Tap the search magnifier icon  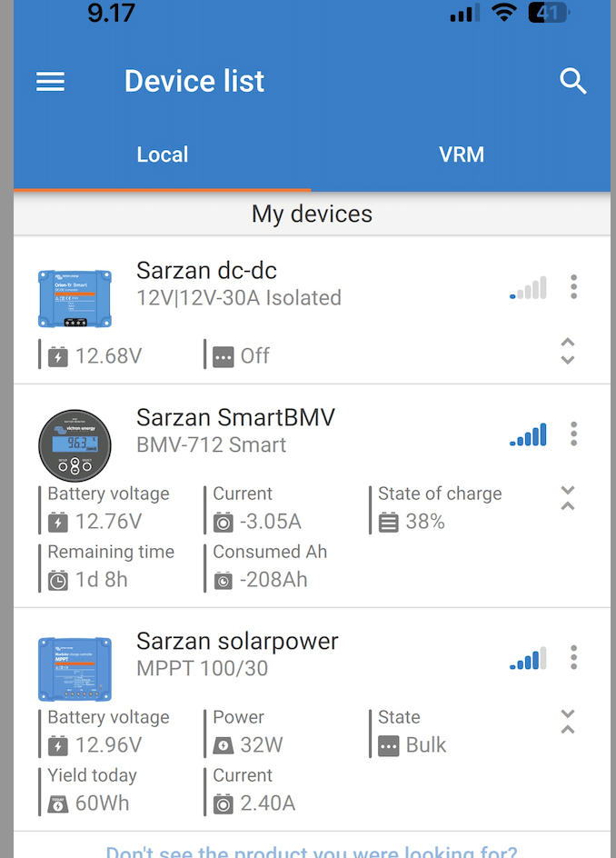point(572,82)
